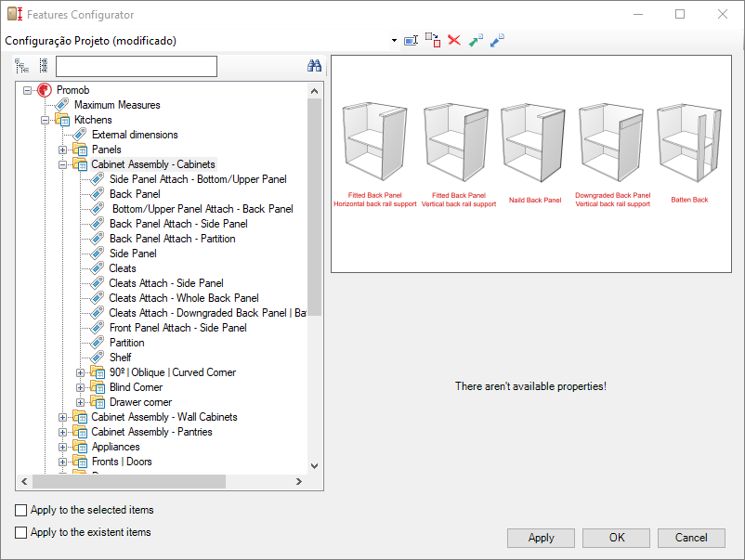745x560 pixels.
Task: Delete configuration with red X icon
Action: point(454,40)
